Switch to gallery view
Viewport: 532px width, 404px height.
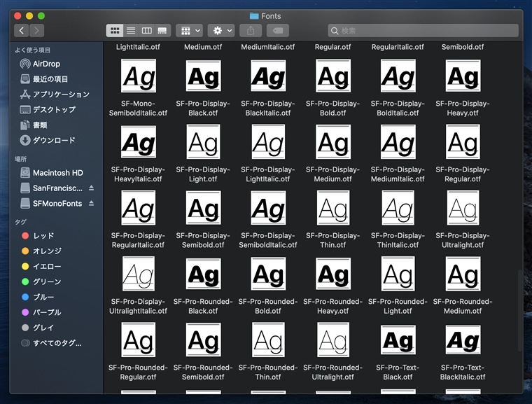click(x=162, y=31)
